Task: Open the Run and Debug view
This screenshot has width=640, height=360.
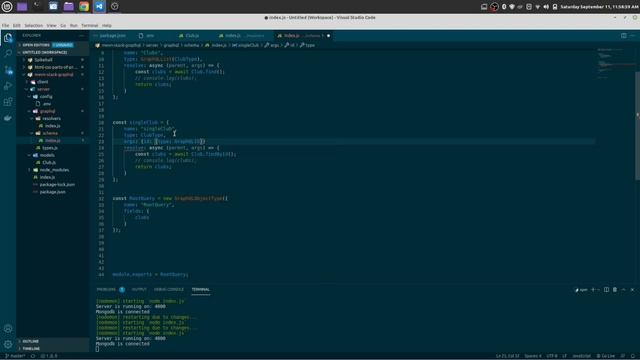Action: pos(8,86)
